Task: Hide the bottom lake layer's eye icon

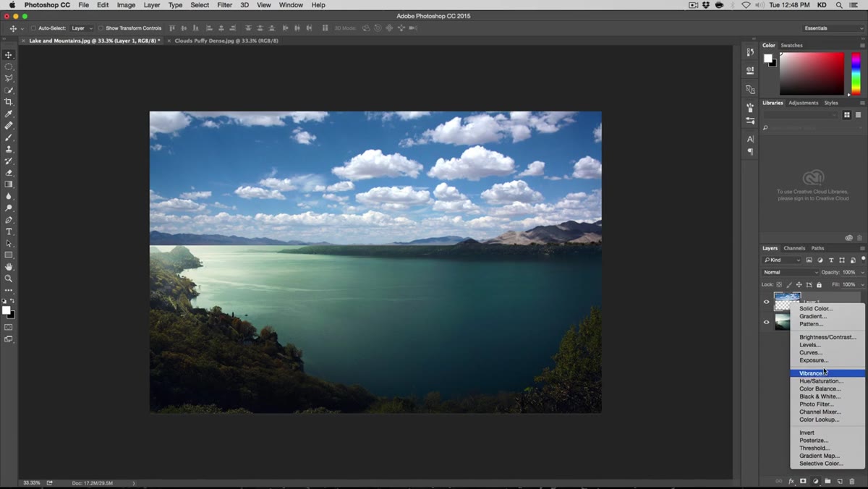Action: pos(767,323)
